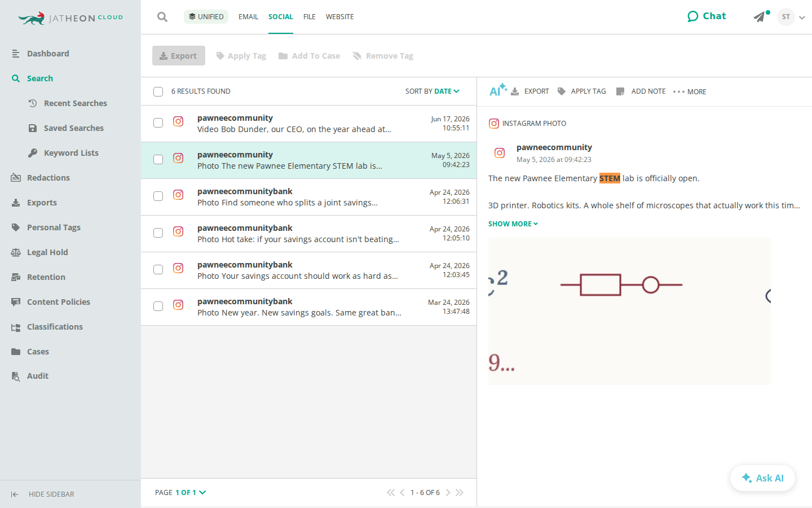Expand the ST user account menu

pyautogui.click(x=792, y=17)
